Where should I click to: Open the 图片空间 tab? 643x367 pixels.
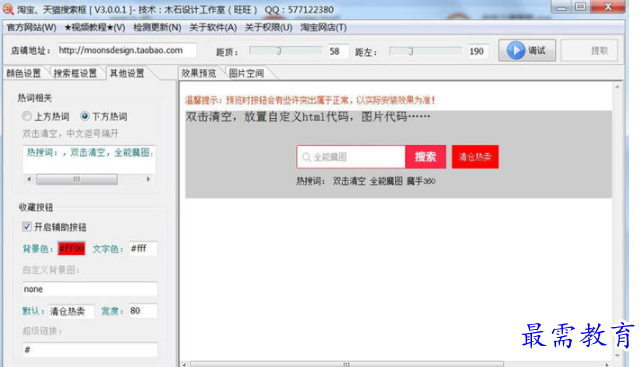coord(246,73)
